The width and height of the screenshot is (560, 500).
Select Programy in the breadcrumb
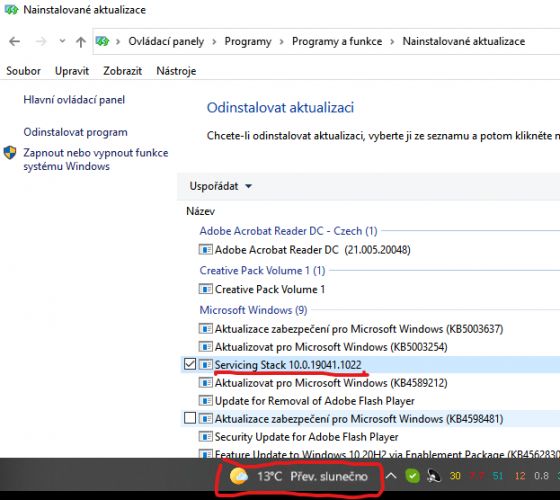[x=248, y=41]
